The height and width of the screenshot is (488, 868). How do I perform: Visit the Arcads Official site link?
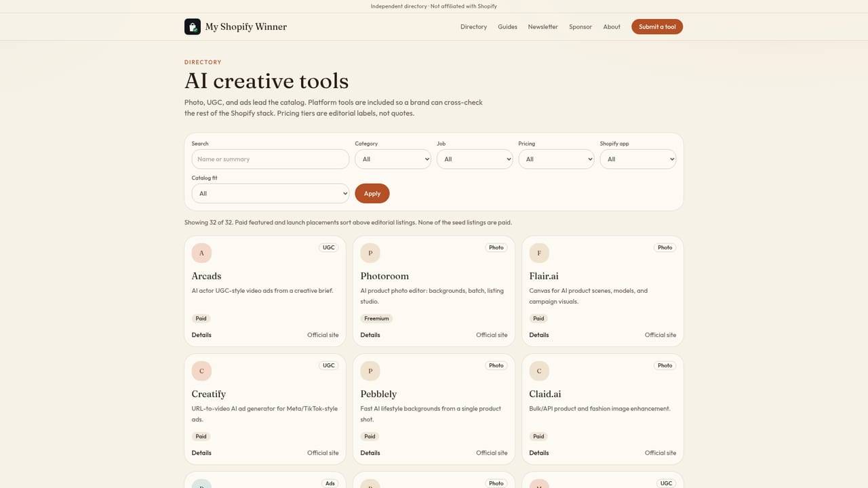(x=323, y=335)
